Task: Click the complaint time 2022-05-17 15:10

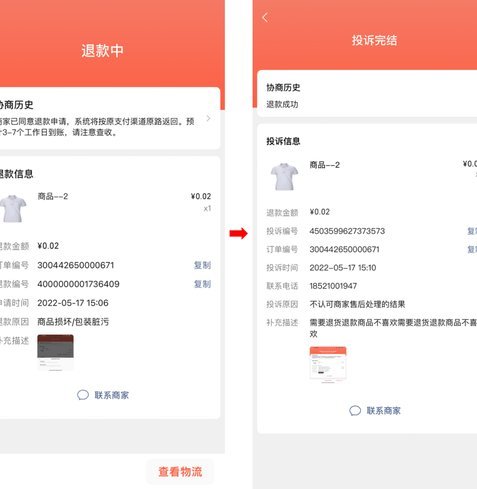Action: (x=343, y=268)
